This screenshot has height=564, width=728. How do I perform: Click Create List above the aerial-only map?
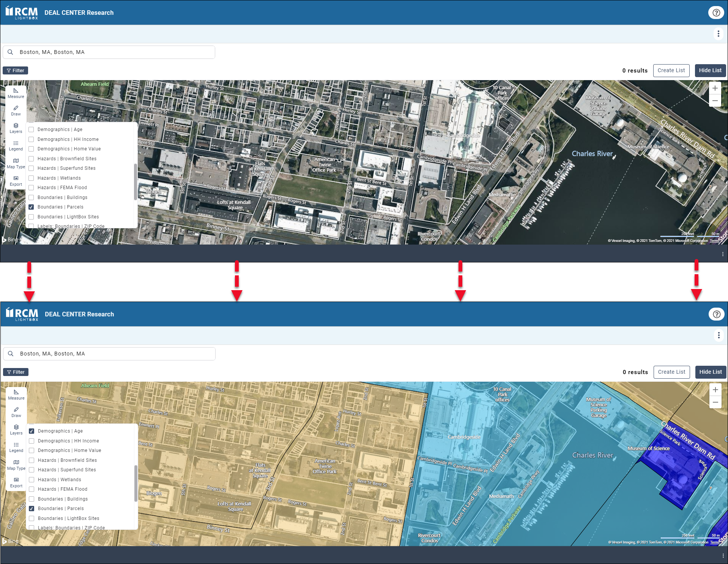click(x=671, y=71)
